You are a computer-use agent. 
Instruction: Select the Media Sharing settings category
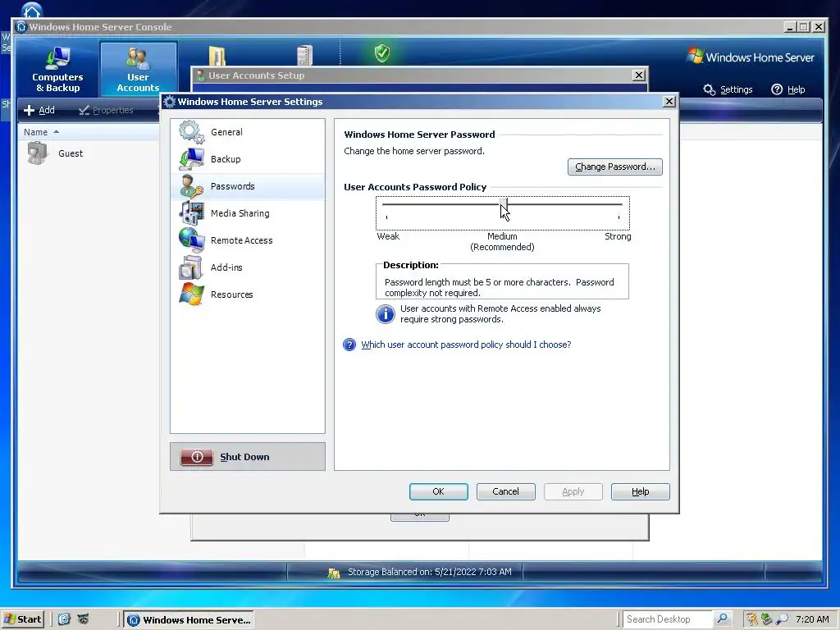tap(248, 213)
